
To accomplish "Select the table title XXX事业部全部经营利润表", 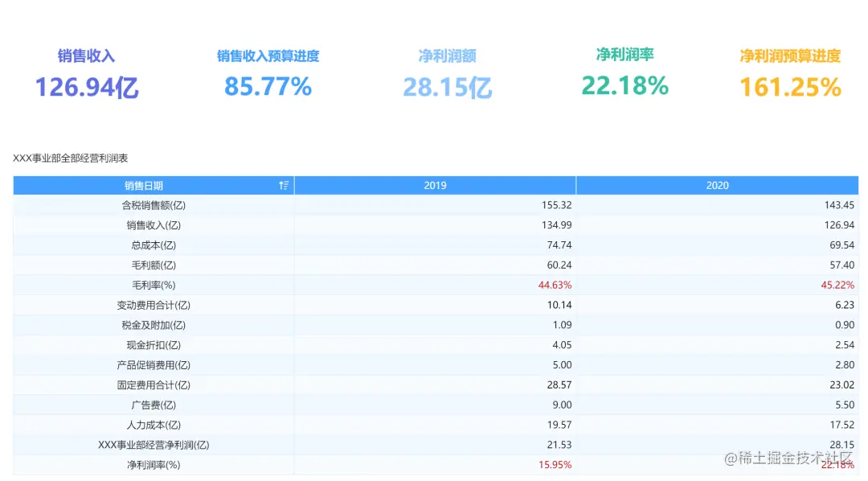I will (x=68, y=158).
